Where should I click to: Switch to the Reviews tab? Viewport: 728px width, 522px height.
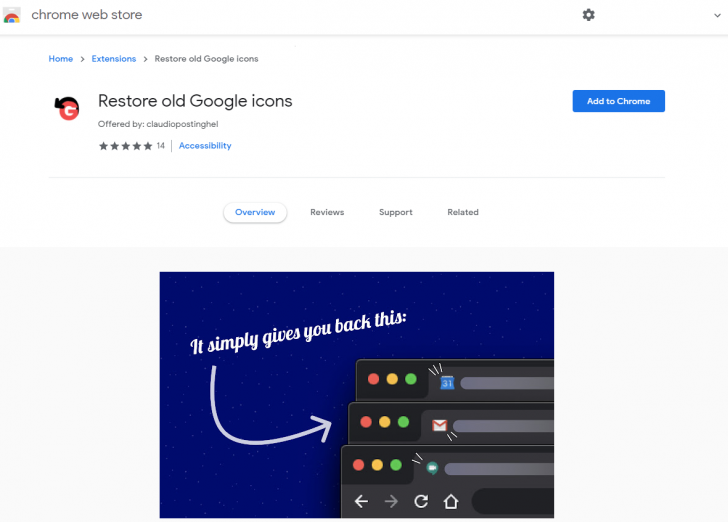click(327, 212)
